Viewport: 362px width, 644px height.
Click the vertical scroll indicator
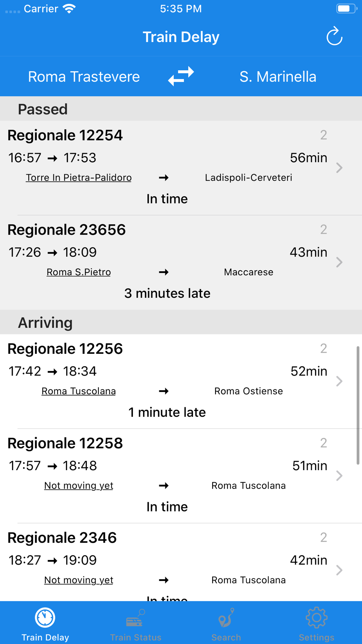point(358,405)
